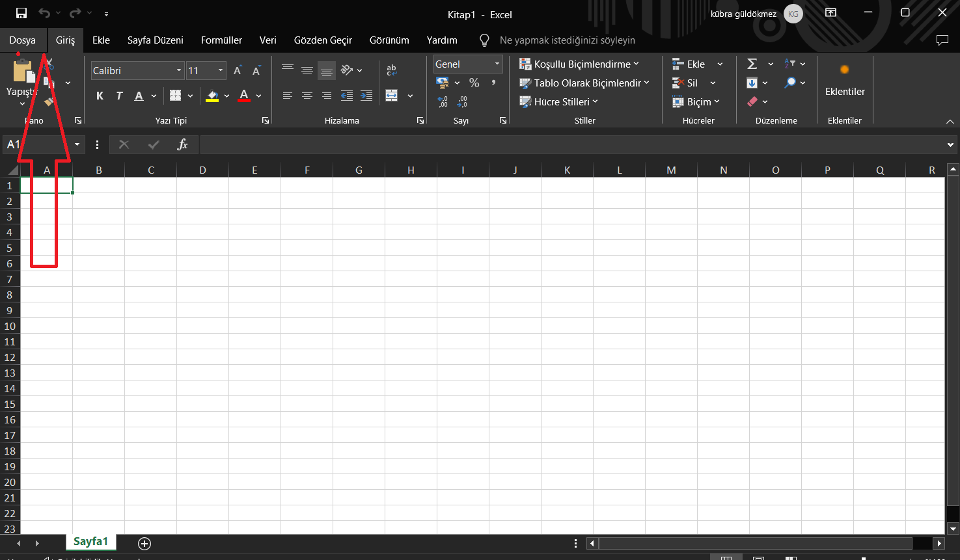Select the wrap text (metni kaydır) icon
Screen dimensions: 960x560
point(391,70)
